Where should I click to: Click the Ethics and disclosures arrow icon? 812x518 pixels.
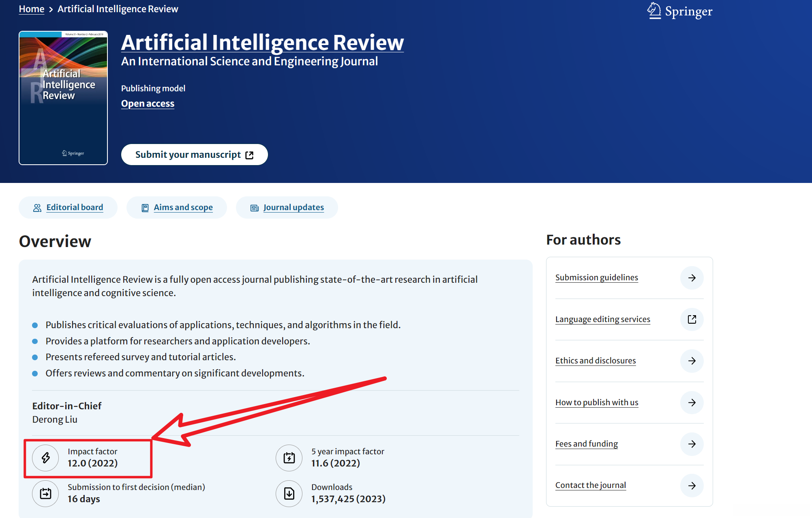click(x=692, y=361)
